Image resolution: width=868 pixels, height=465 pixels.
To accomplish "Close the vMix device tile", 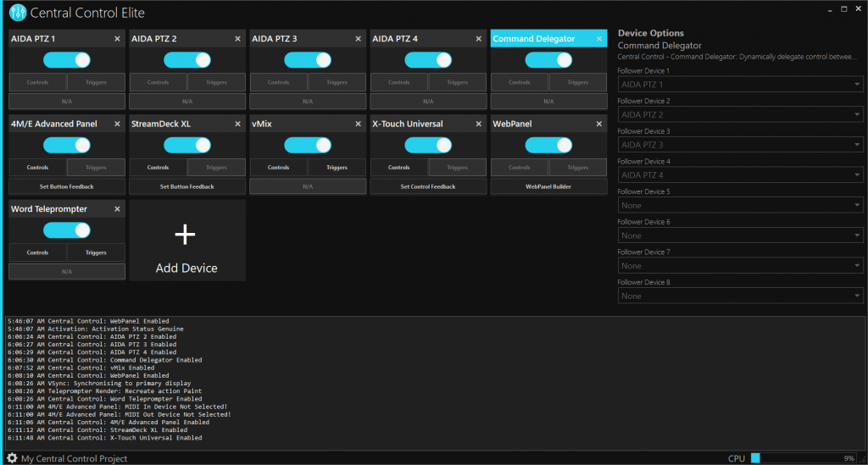I will (359, 124).
